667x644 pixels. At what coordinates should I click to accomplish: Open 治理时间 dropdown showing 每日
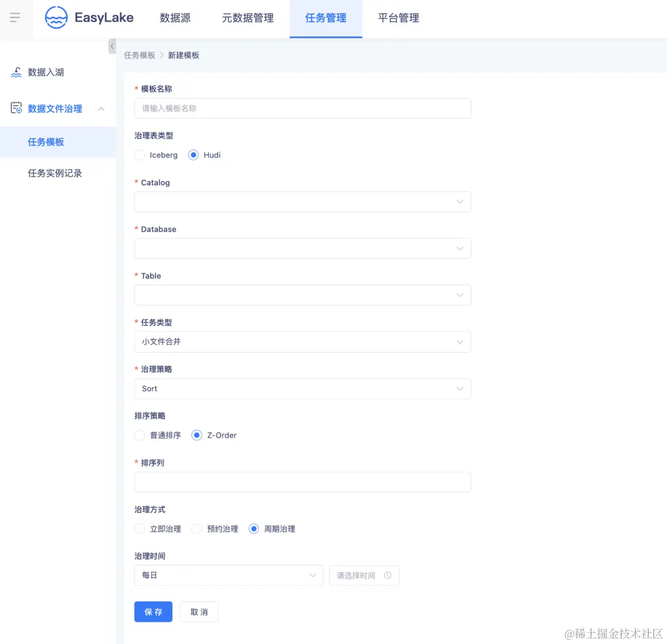tap(229, 575)
